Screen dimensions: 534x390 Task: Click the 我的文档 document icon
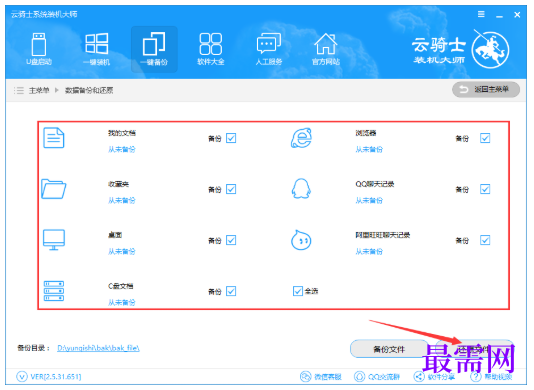pyautogui.click(x=54, y=138)
